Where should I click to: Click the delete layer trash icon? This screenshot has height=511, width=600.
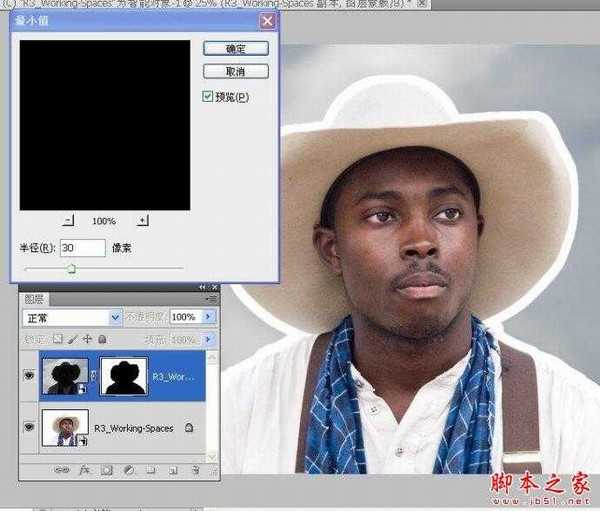196,468
